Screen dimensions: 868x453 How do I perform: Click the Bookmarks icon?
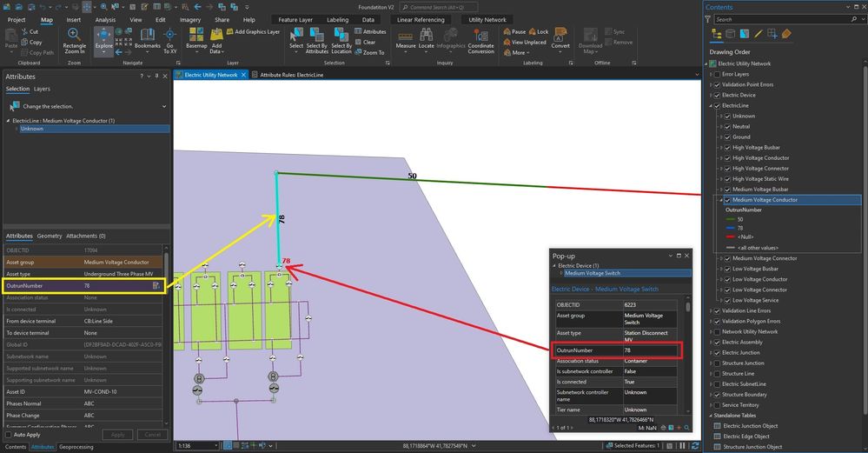(x=147, y=39)
